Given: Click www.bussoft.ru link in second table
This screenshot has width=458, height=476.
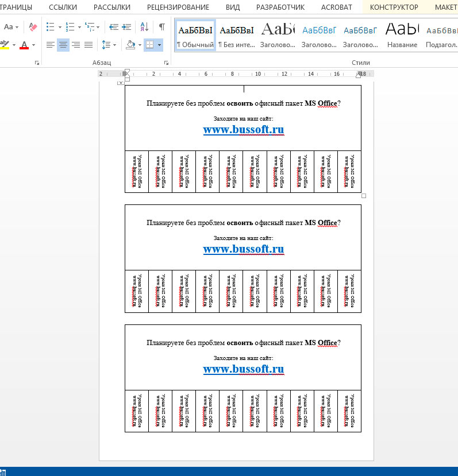Looking at the screenshot, I should coord(244,249).
